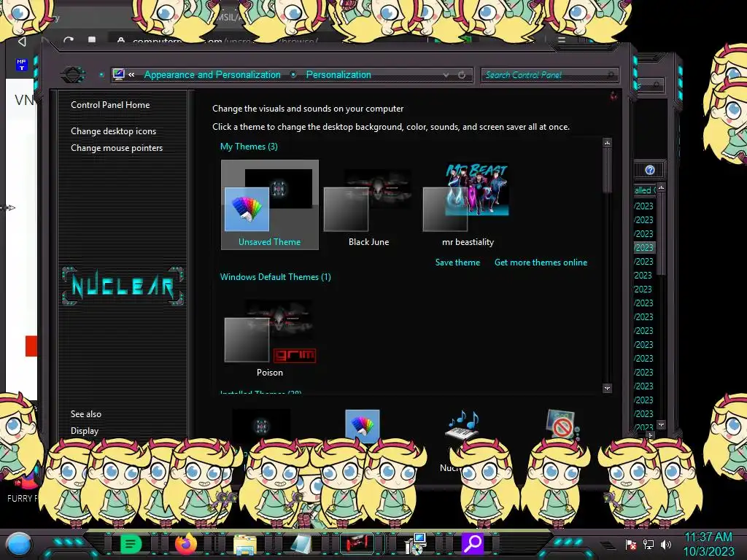Open Window Color swatch icon

tap(362, 426)
